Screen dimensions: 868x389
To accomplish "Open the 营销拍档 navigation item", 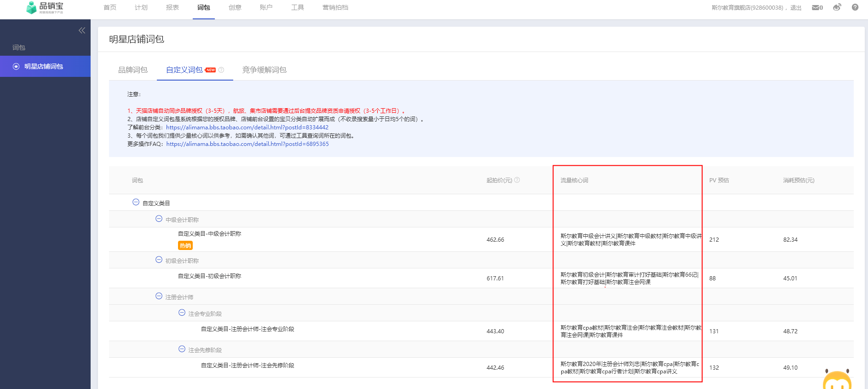I will pos(335,7).
